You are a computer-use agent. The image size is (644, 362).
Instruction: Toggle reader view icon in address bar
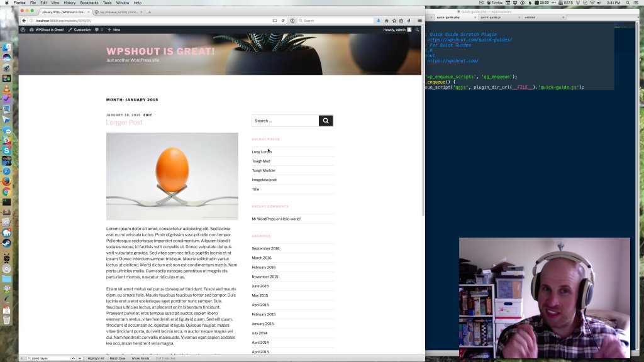click(275, 21)
